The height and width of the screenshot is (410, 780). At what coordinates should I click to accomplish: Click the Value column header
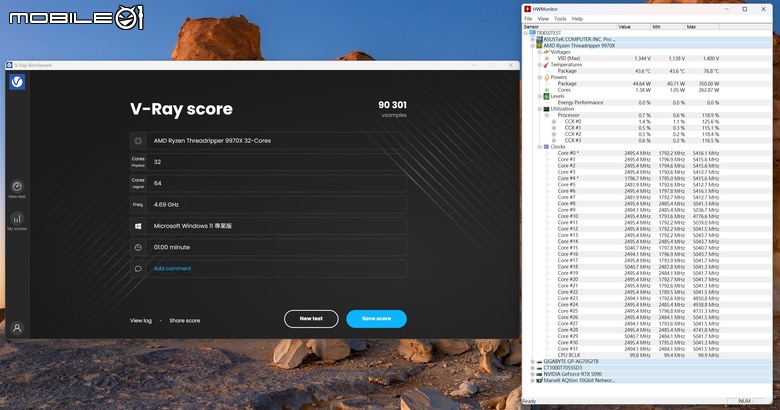(633, 27)
